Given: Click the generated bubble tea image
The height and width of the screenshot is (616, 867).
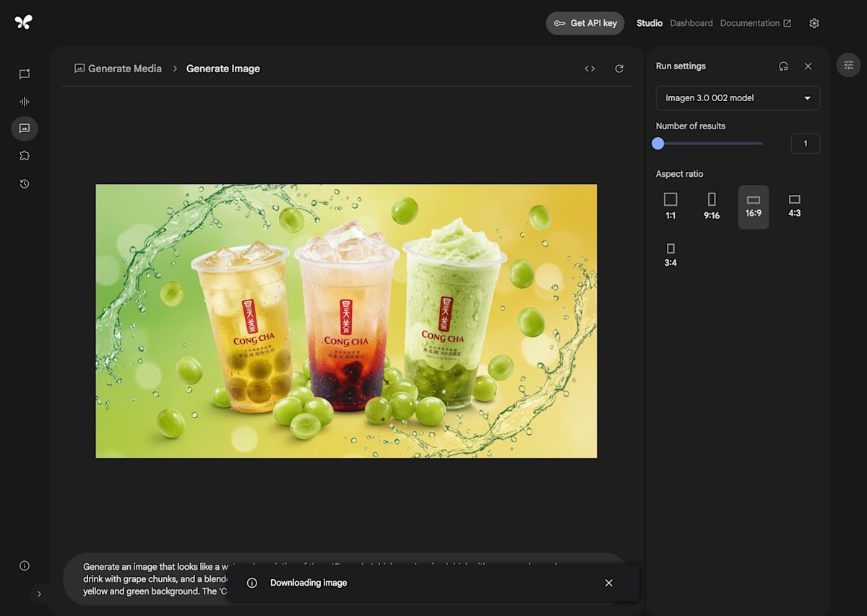Looking at the screenshot, I should [x=346, y=321].
